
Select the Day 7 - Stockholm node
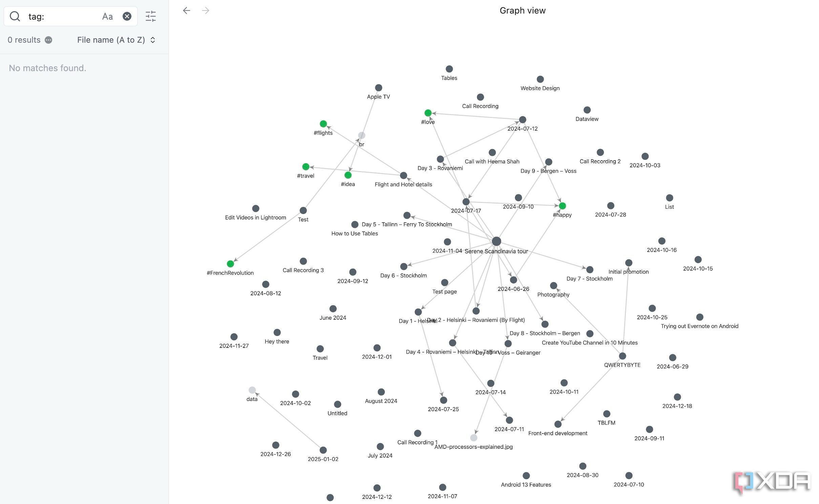[x=590, y=270]
